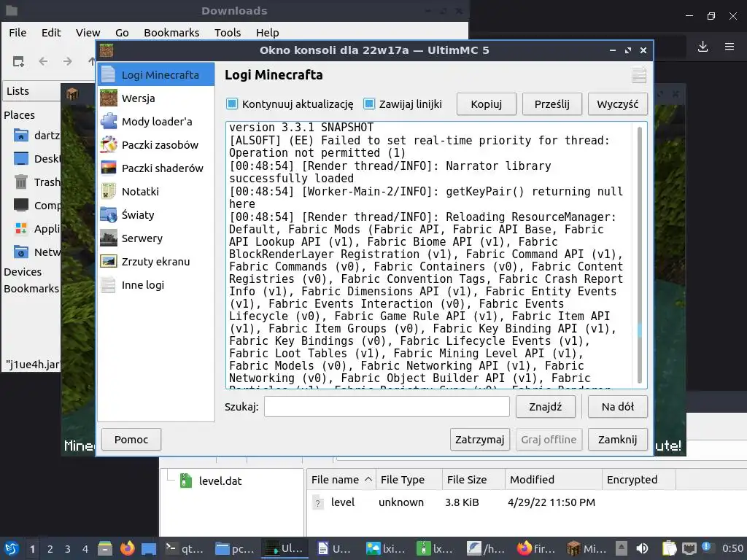This screenshot has height=560, width=747.
Task: Click the Kopiuj button
Action: pyautogui.click(x=487, y=104)
